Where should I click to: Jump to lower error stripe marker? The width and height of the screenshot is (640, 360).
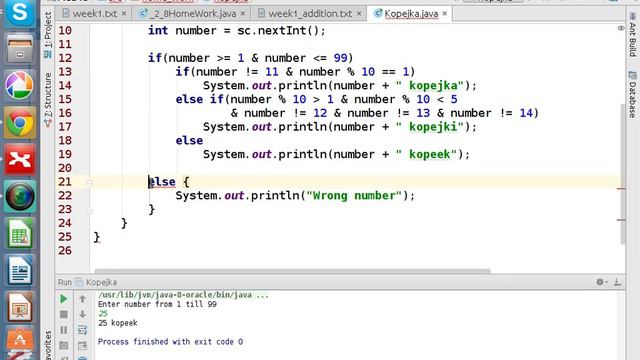click(x=621, y=220)
